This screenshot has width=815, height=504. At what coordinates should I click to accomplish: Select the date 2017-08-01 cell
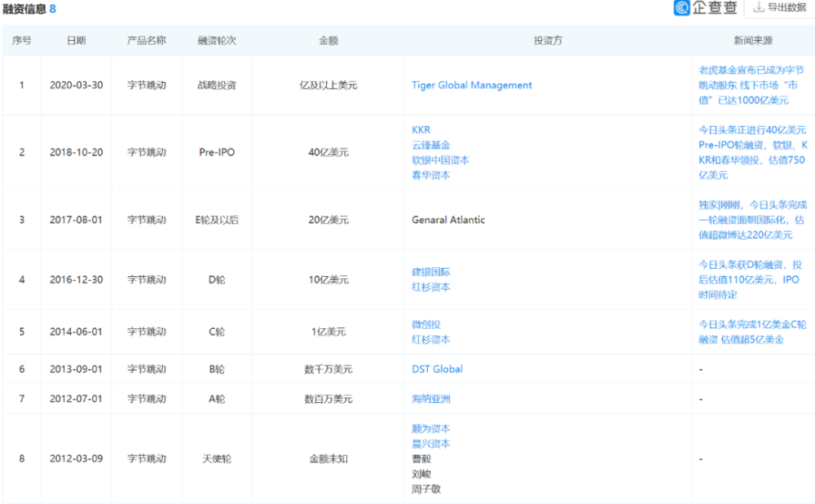[77, 220]
